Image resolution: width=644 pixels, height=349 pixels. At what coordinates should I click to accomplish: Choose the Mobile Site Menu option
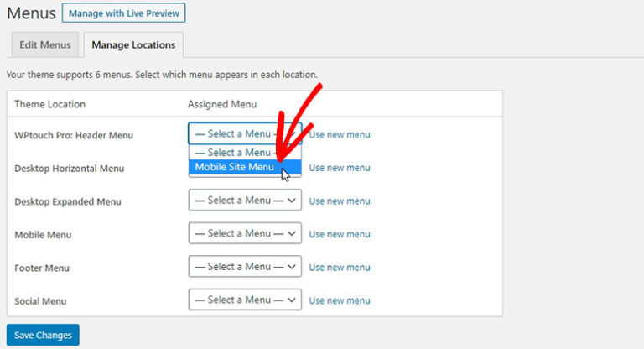click(234, 167)
